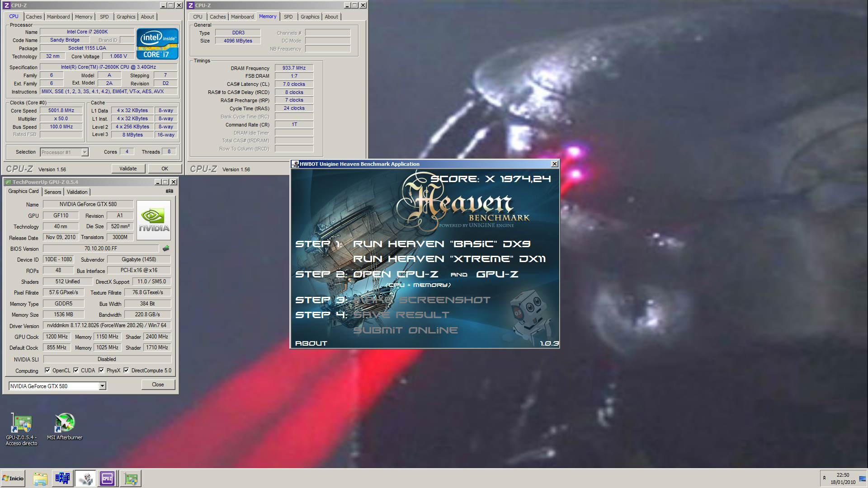Click the GPU Clock 1200 MHz value
Screen dimensions: 868x488
click(x=57, y=337)
